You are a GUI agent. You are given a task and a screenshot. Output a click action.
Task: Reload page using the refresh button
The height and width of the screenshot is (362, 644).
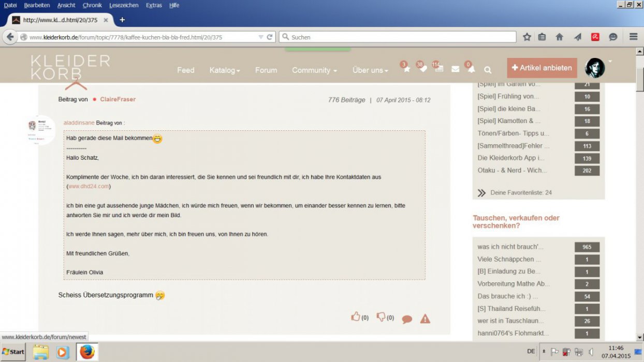pyautogui.click(x=270, y=37)
